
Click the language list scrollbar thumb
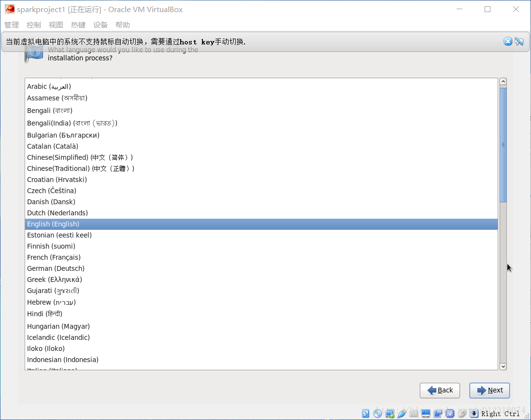coord(503,145)
